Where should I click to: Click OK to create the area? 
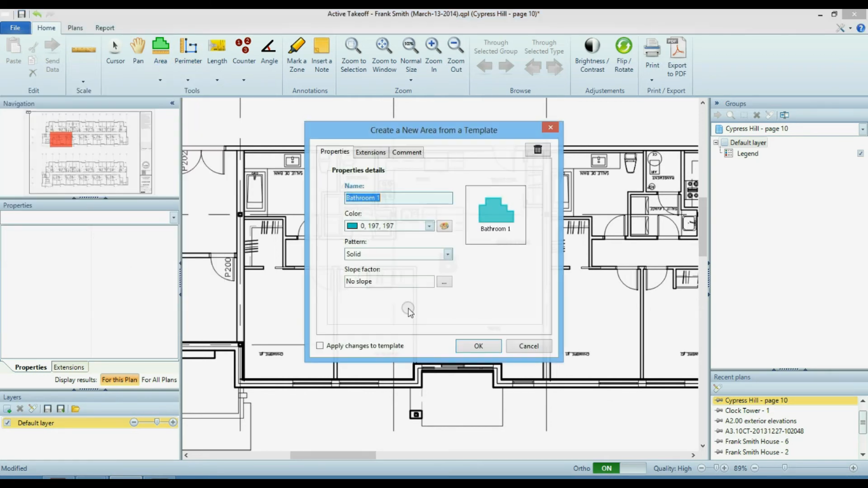(x=478, y=346)
